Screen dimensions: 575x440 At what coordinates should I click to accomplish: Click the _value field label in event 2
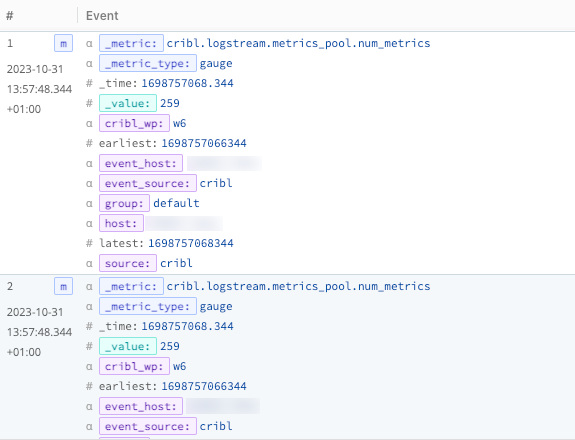[128, 346]
